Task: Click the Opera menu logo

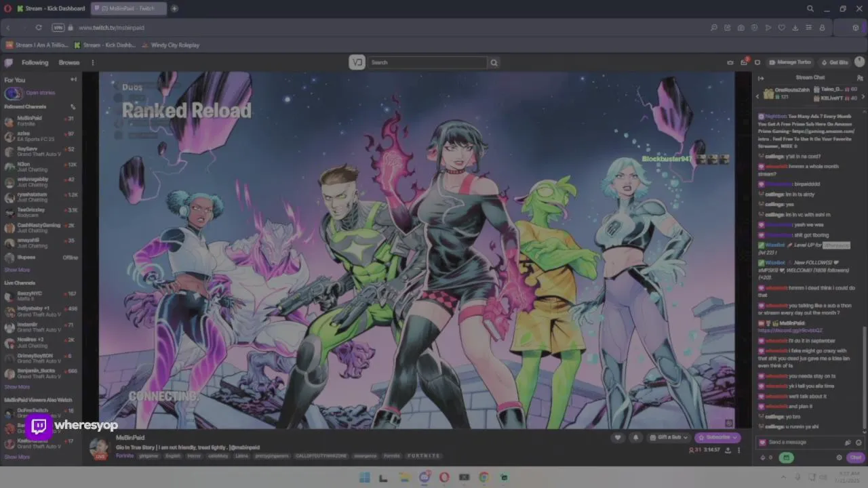Action: point(7,9)
